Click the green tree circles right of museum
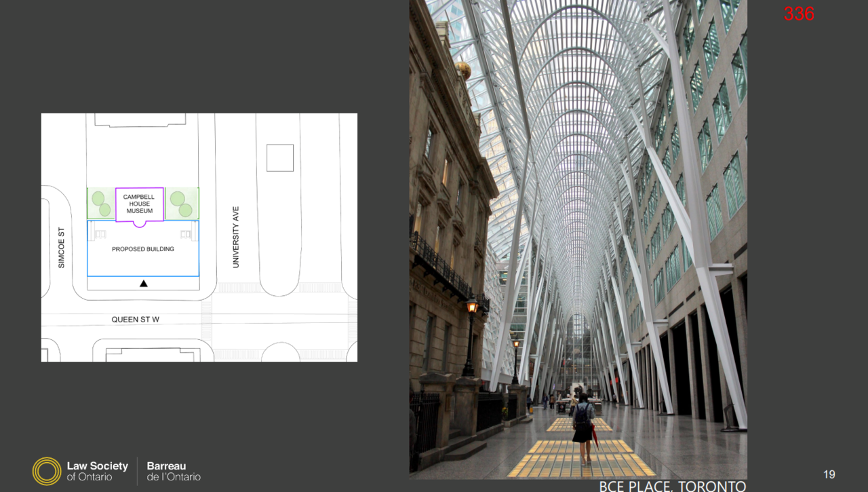868x492 pixels. [181, 204]
